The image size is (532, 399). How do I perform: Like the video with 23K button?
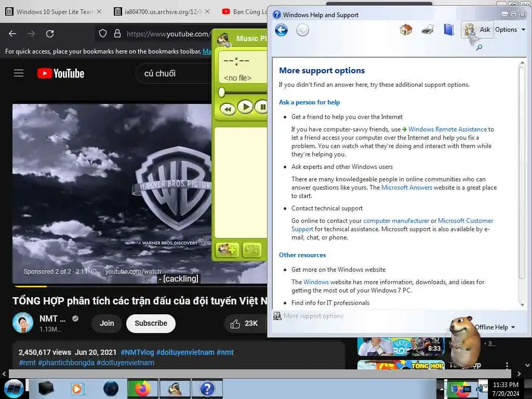point(244,324)
